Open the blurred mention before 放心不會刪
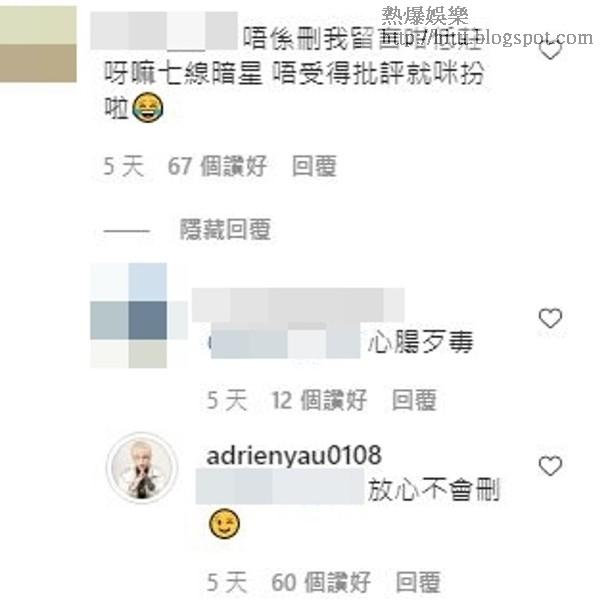Image resolution: width=608 pixels, height=612 pixels. [x=280, y=487]
